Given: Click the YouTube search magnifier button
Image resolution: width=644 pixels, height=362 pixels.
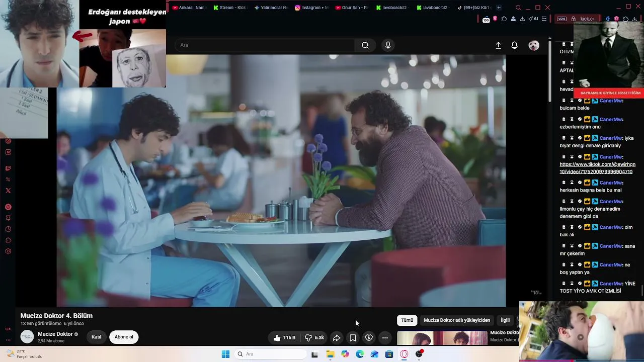Looking at the screenshot, I should pos(365,45).
